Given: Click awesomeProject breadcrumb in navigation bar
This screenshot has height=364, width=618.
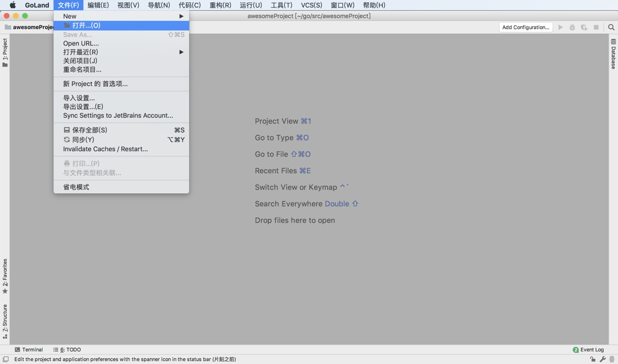Looking at the screenshot, I should coord(29,27).
